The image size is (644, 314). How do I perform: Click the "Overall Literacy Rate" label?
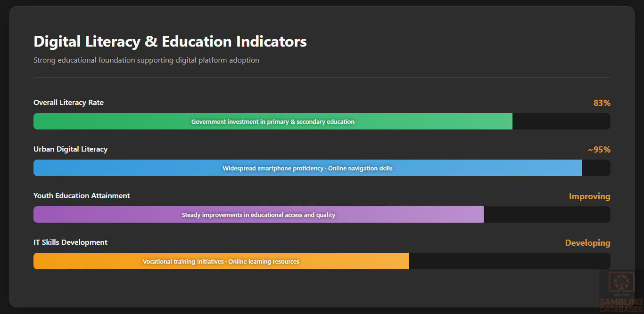click(x=68, y=103)
